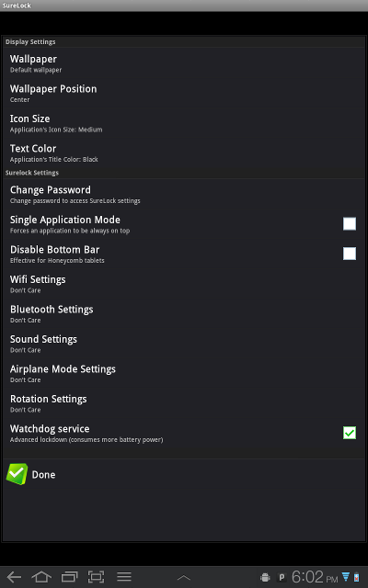Screen dimensions: 368x588
Task: Uncheck the Watchdog service checkbox
Action: point(350,433)
